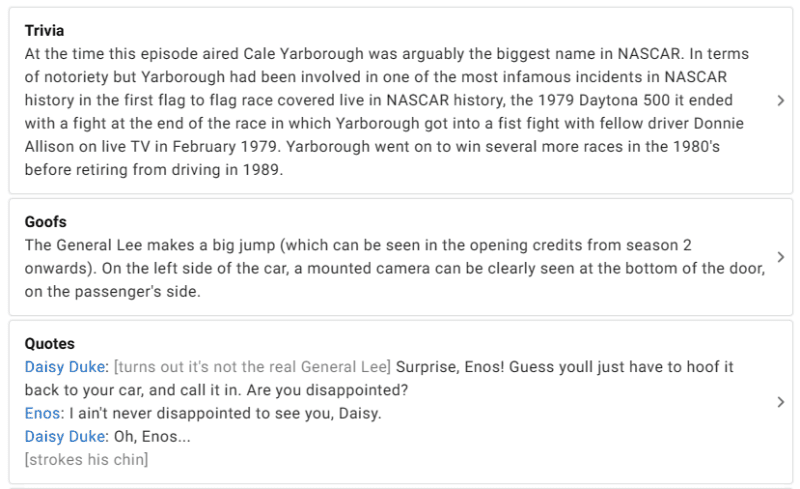The width and height of the screenshot is (800, 489).
Task: Click "on the passenger's side." goof line
Action: 112,291
